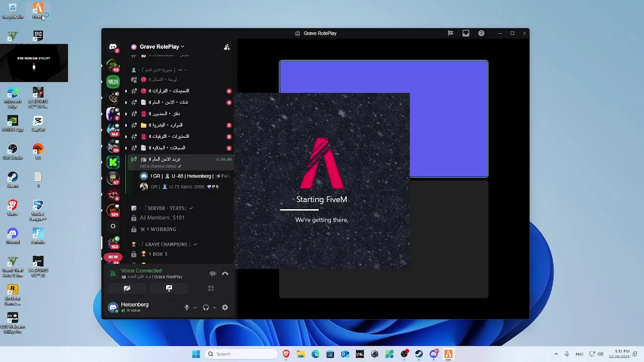Open Brave browser in taskbar

point(286,354)
